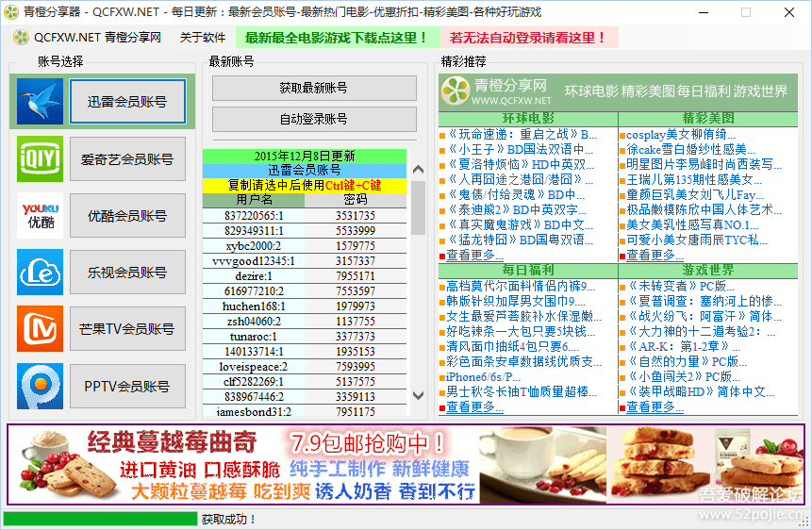Click the green-orange logo in the menu bar
812x530 pixels.
22,38
